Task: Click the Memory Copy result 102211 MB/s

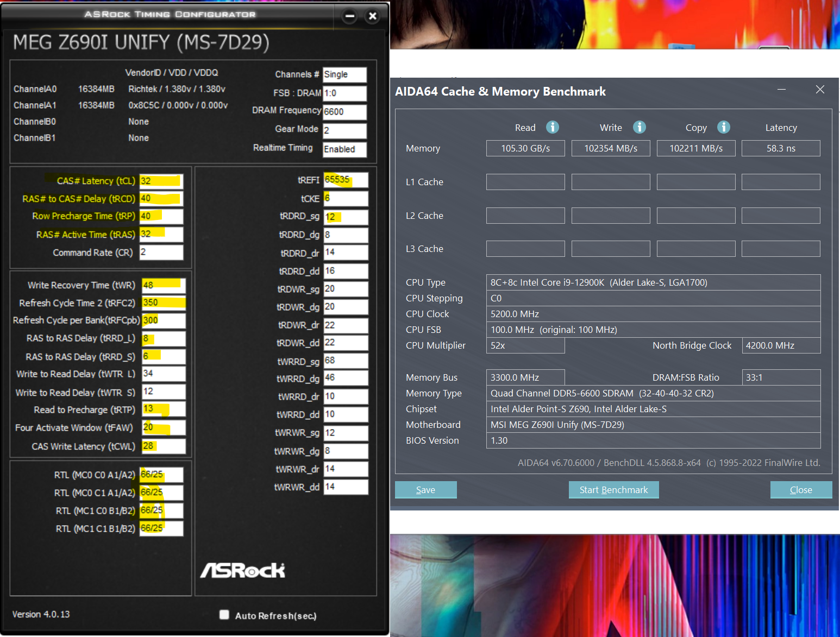Action: pos(696,148)
